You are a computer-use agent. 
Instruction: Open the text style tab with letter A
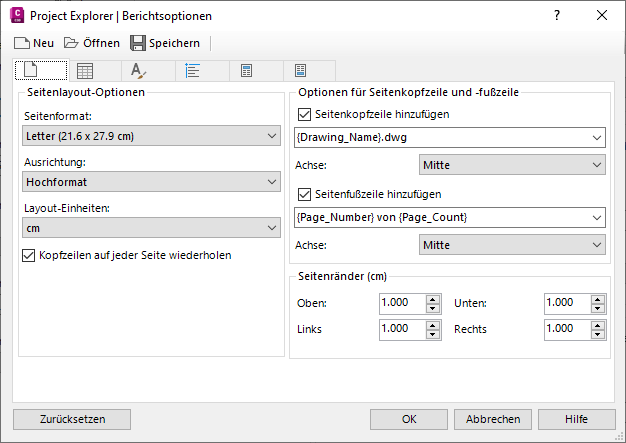[140, 71]
